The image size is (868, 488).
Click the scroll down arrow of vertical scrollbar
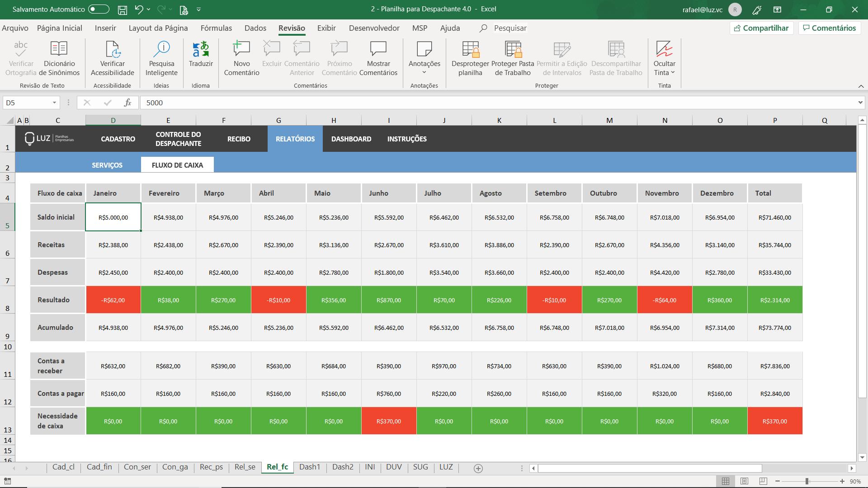pos(862,457)
